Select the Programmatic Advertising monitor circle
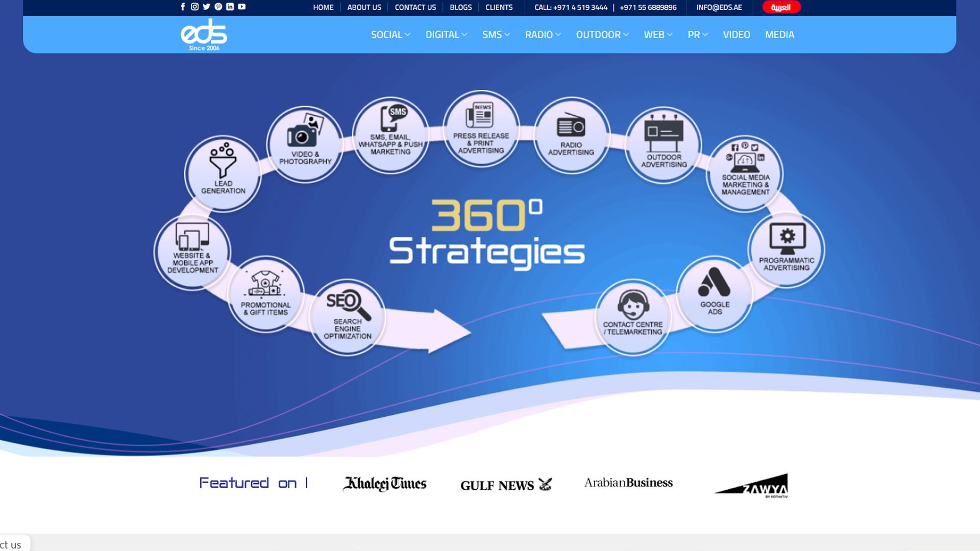 [x=787, y=250]
